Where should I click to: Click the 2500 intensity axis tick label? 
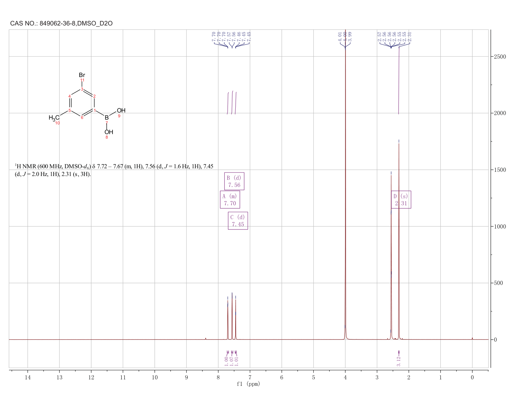499,57
